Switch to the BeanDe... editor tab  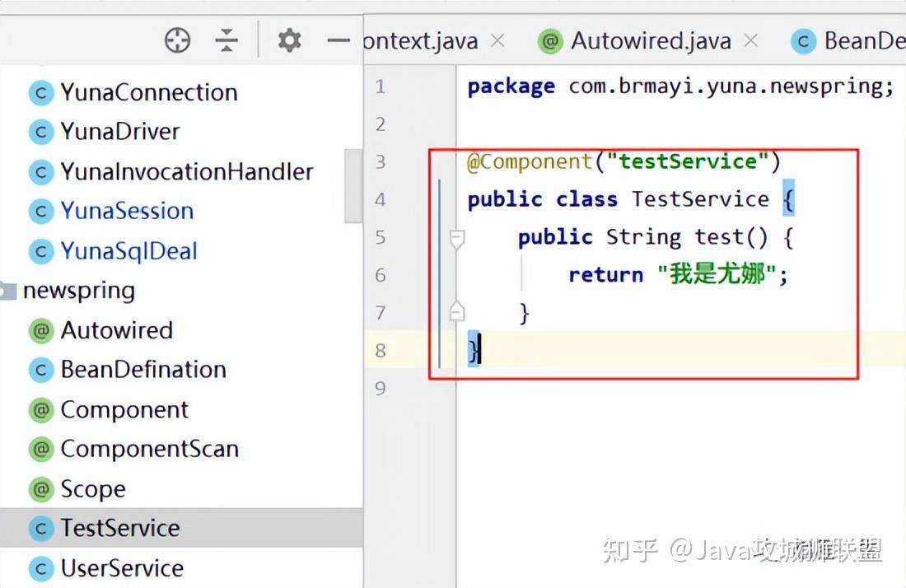coord(848,41)
